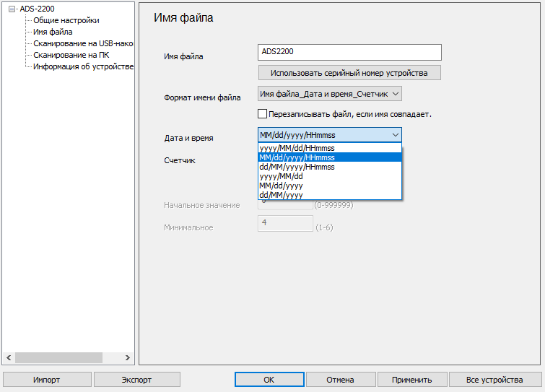Choose dd/MM/yyyy/HHmmss date format
545x392 pixels.
pos(297,167)
